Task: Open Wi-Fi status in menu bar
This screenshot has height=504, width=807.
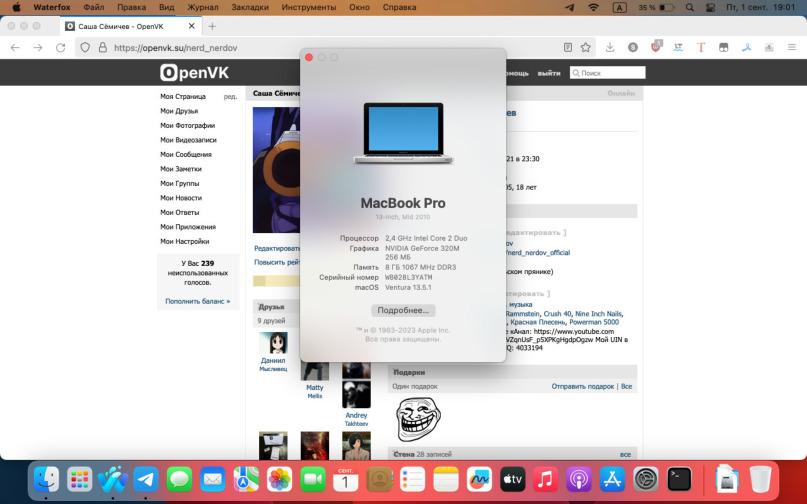Action: (x=593, y=7)
